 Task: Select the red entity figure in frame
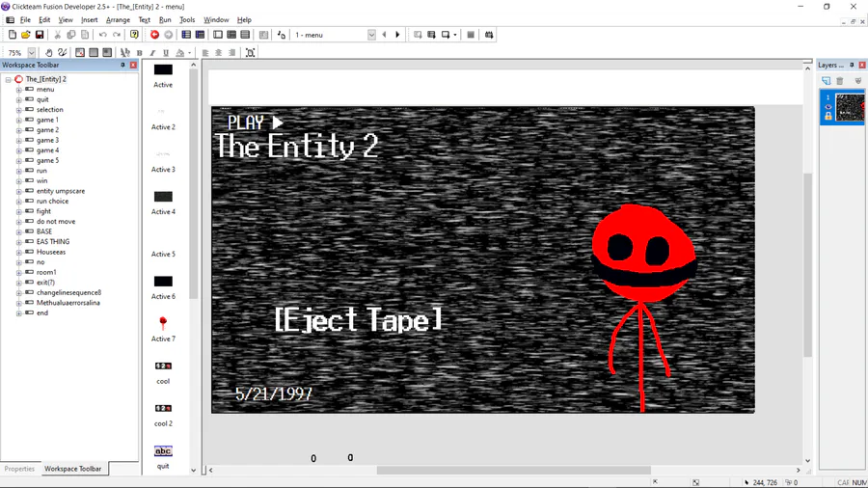pos(642,308)
